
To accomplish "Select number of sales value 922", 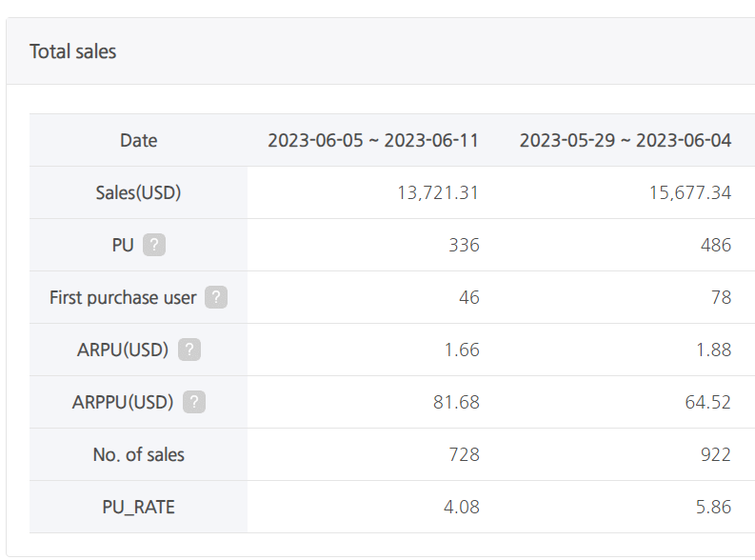I will [716, 454].
